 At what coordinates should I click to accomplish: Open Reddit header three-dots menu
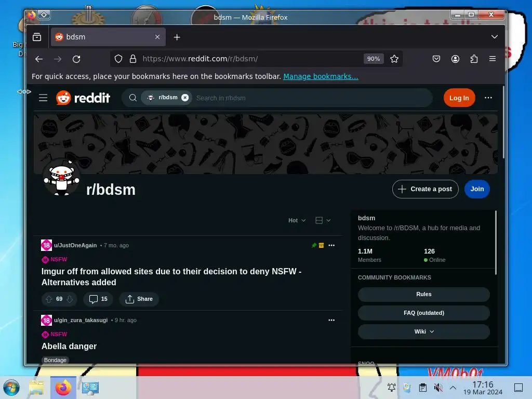[x=488, y=98]
